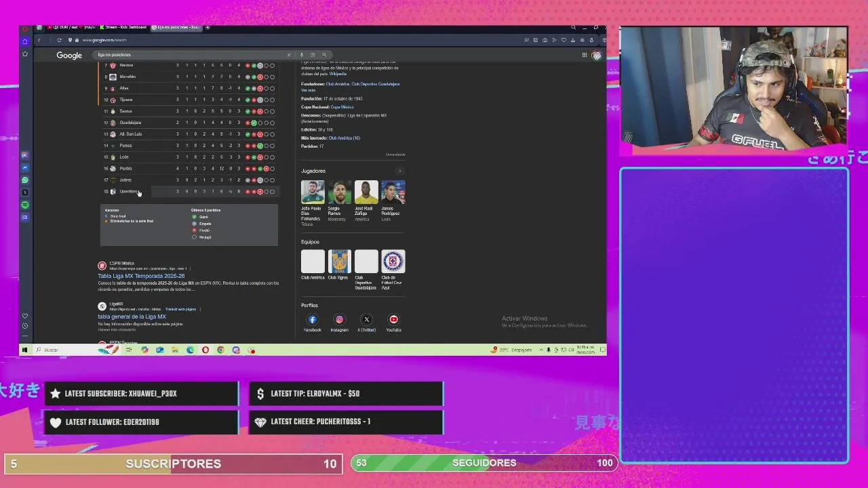Click the Pumas row in standings
The height and width of the screenshot is (488, 868).
click(x=189, y=146)
